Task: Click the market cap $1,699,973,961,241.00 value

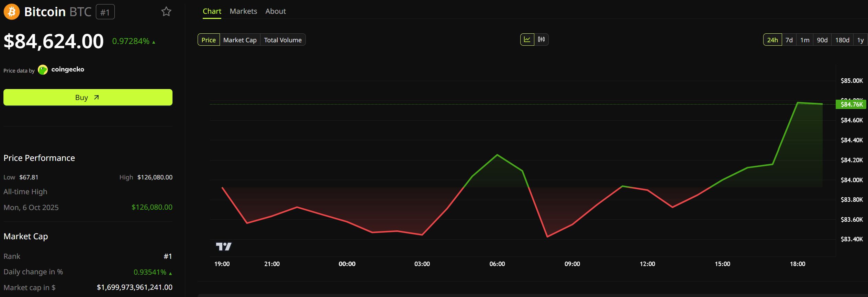Action: tap(135, 287)
